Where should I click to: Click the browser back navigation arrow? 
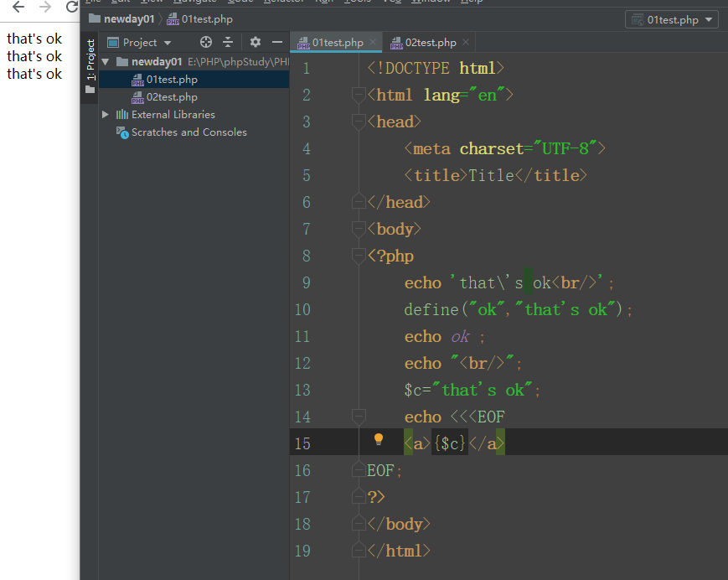point(18,8)
